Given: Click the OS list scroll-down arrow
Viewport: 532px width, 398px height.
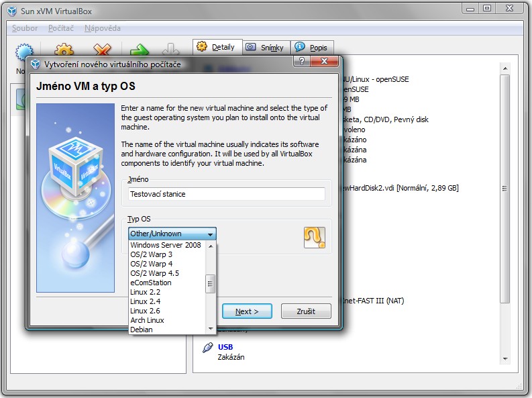Looking at the screenshot, I should pyautogui.click(x=211, y=328).
